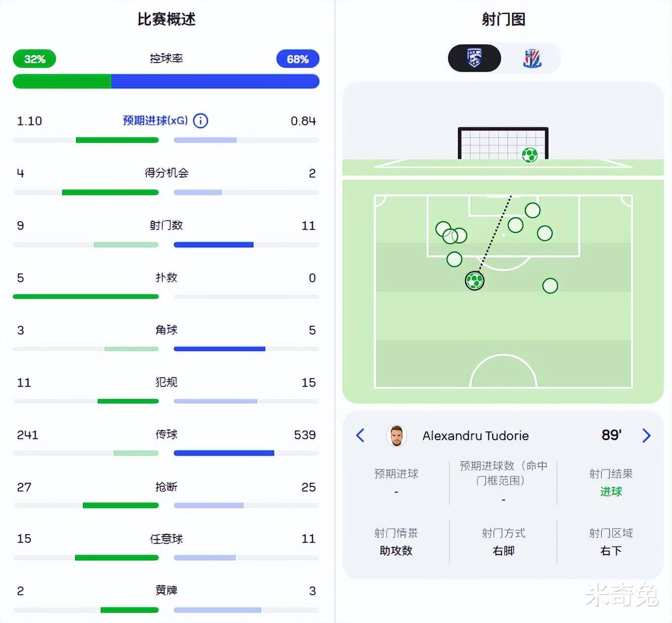
Task: Go to next shot with right chevron
Action: tap(646, 435)
